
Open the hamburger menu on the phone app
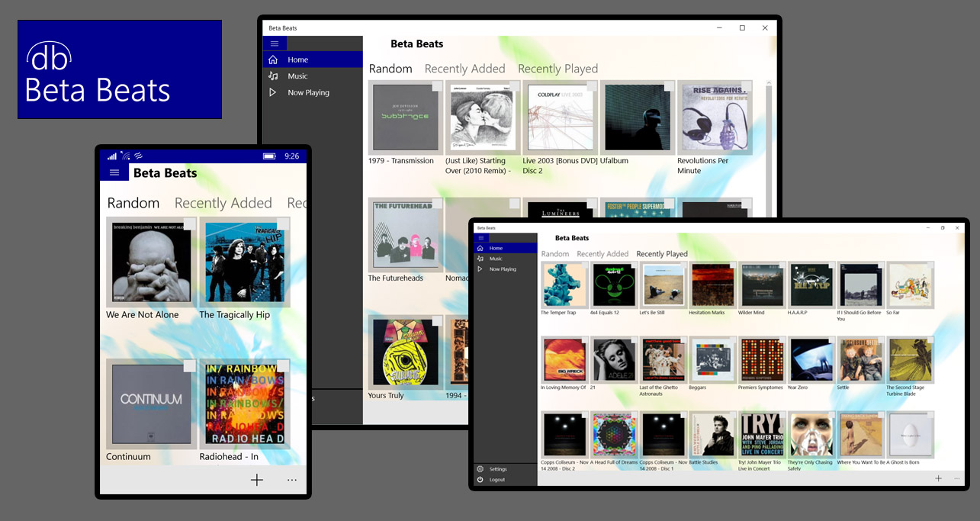114,173
